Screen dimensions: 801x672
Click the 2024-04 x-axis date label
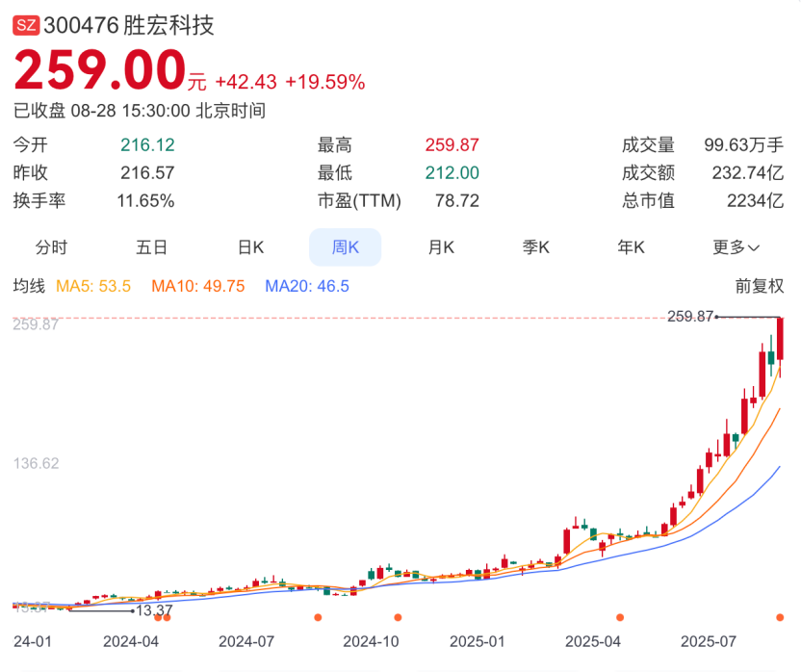[x=131, y=641]
